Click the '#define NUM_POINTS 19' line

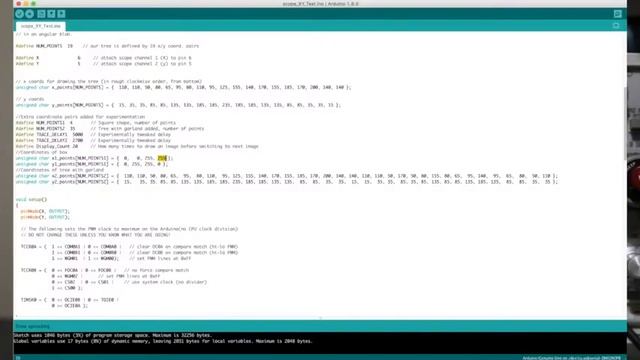pyautogui.click(x=107, y=46)
